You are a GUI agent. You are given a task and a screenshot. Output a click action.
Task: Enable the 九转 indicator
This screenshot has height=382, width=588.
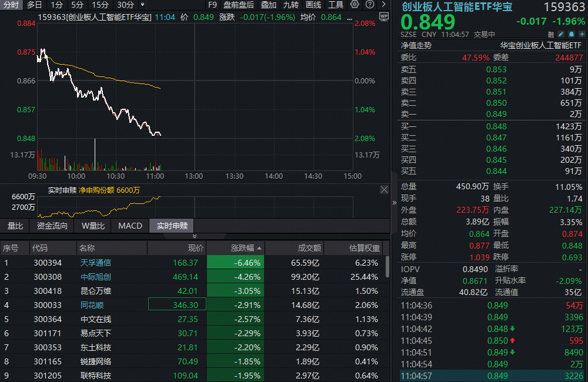291,5
